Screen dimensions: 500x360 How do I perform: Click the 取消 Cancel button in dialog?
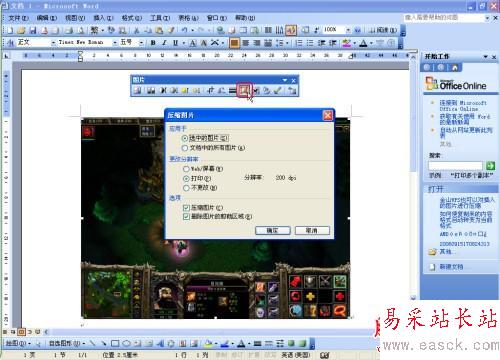click(312, 231)
